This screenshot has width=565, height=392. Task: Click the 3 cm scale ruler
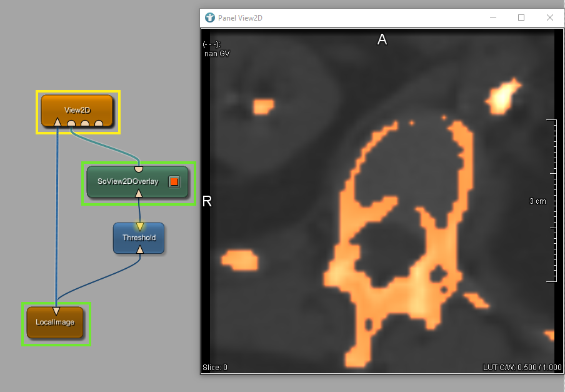point(550,201)
